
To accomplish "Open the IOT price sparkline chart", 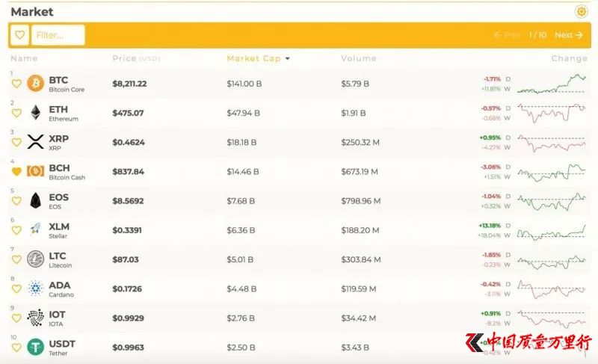I will pyautogui.click(x=552, y=319).
